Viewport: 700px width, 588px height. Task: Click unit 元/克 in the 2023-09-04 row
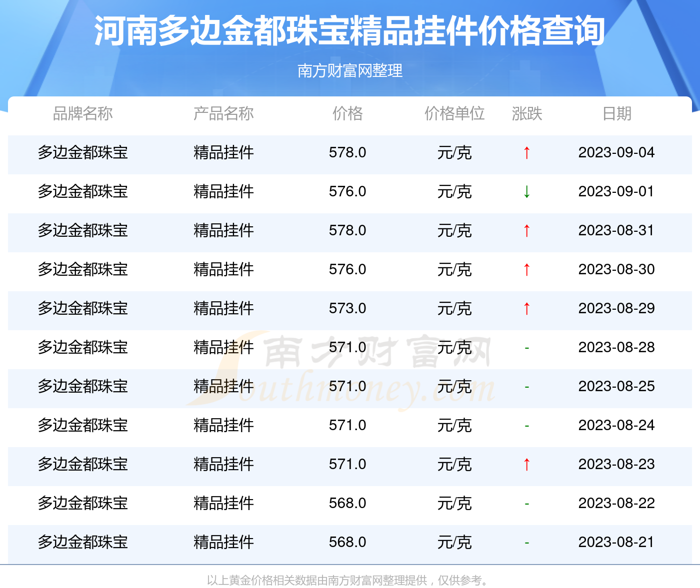click(x=454, y=152)
